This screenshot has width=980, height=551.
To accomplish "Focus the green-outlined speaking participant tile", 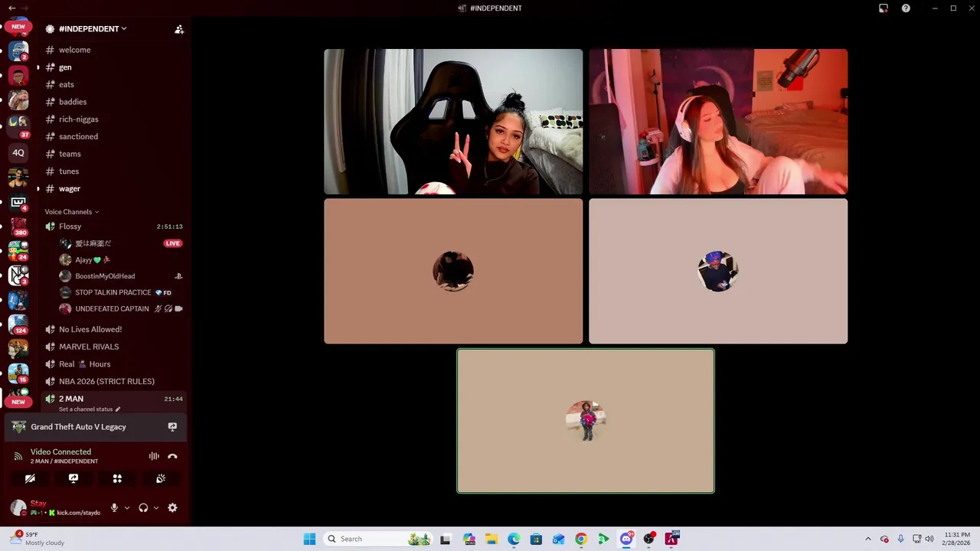I will 586,421.
